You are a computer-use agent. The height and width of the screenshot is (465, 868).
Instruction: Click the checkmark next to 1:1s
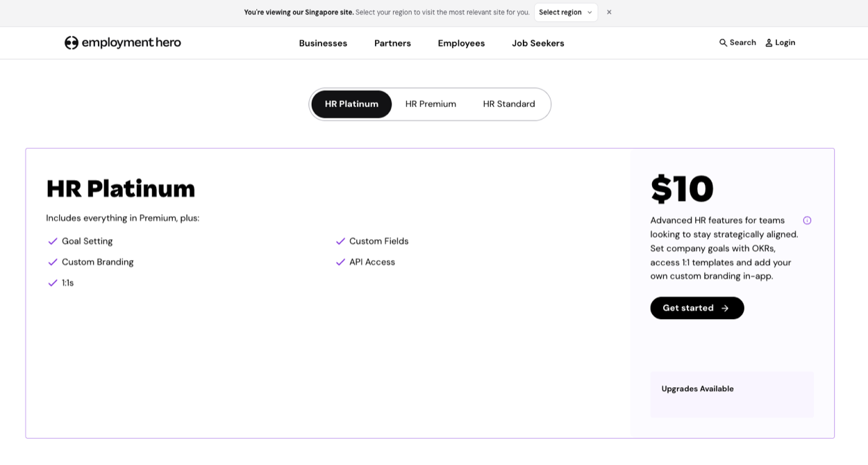52,283
